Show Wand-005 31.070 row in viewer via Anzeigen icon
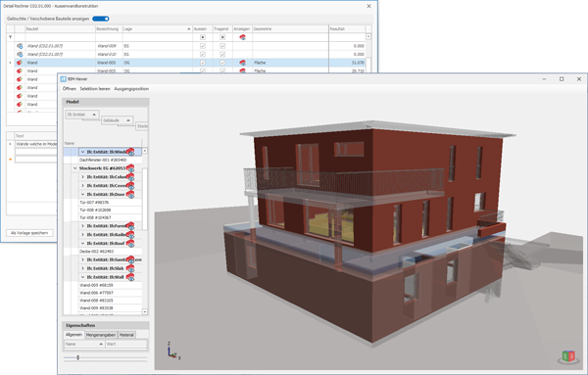This screenshot has height=375, width=588. pos(242,63)
